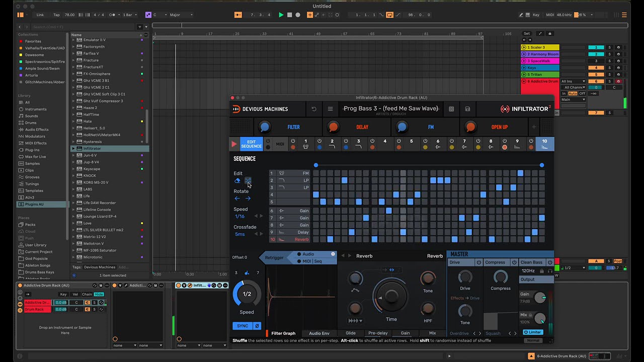
Task: Toggle the Limiter button
Action: (x=532, y=332)
